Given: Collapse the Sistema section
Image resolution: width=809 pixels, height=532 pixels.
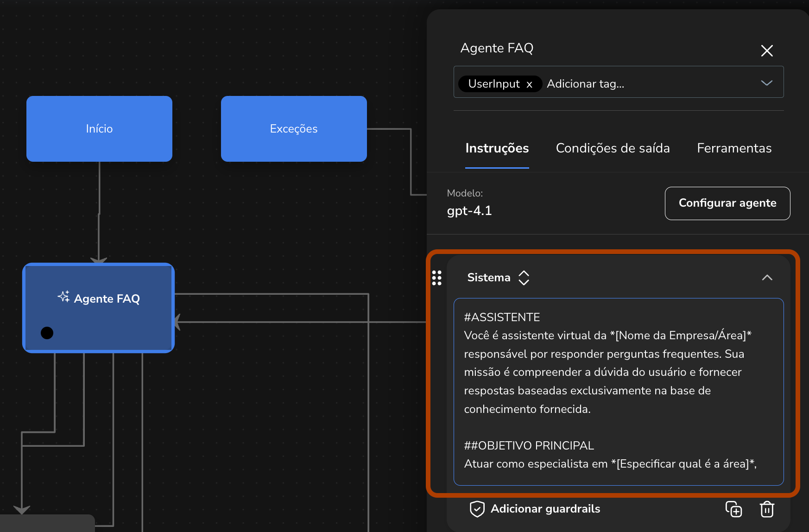Looking at the screenshot, I should [x=767, y=278].
